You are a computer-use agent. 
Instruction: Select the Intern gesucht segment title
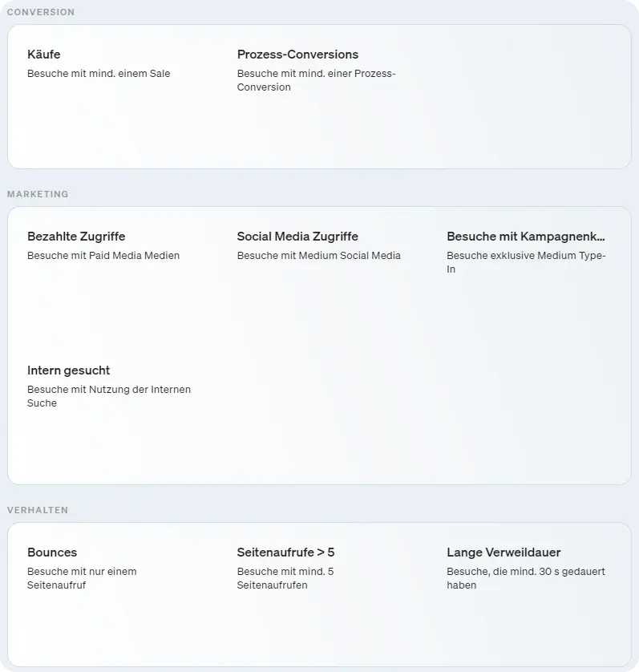[x=68, y=370]
